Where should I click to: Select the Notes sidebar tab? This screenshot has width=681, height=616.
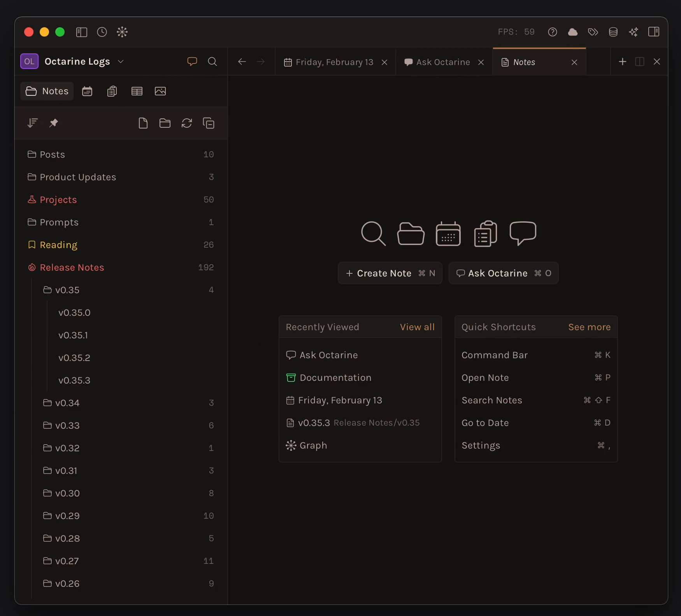pos(47,91)
